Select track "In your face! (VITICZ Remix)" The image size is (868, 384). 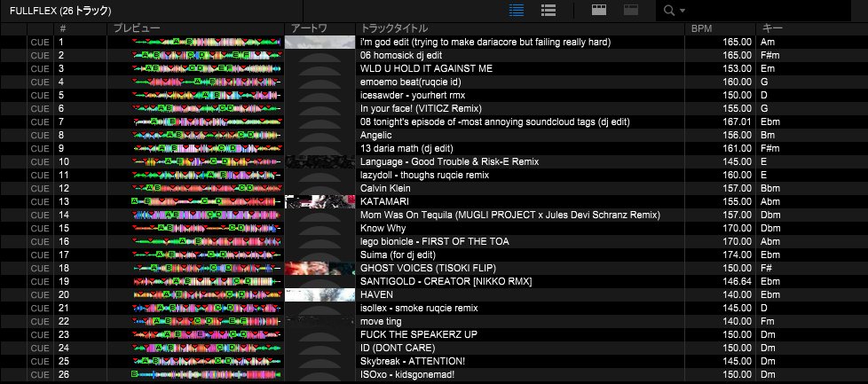pyautogui.click(x=421, y=108)
